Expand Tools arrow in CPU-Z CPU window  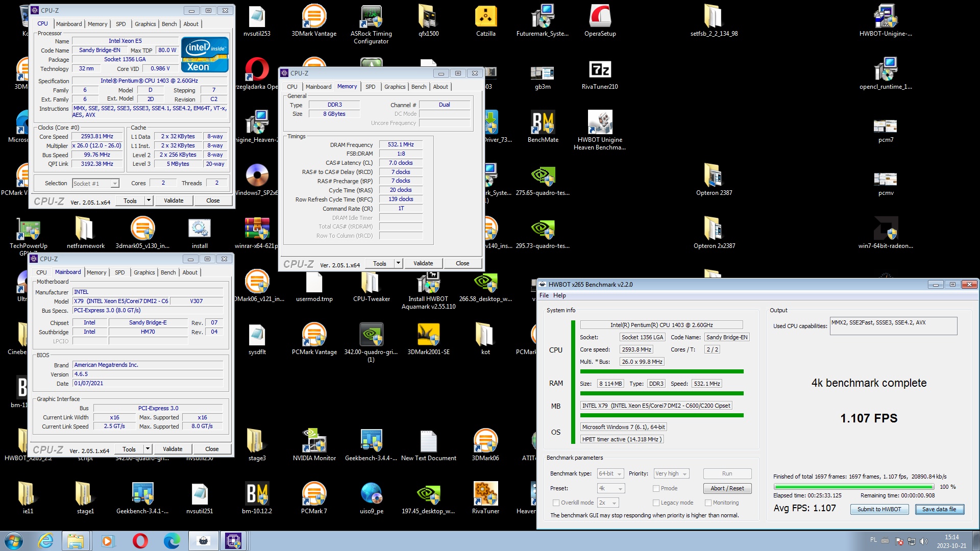[149, 201]
